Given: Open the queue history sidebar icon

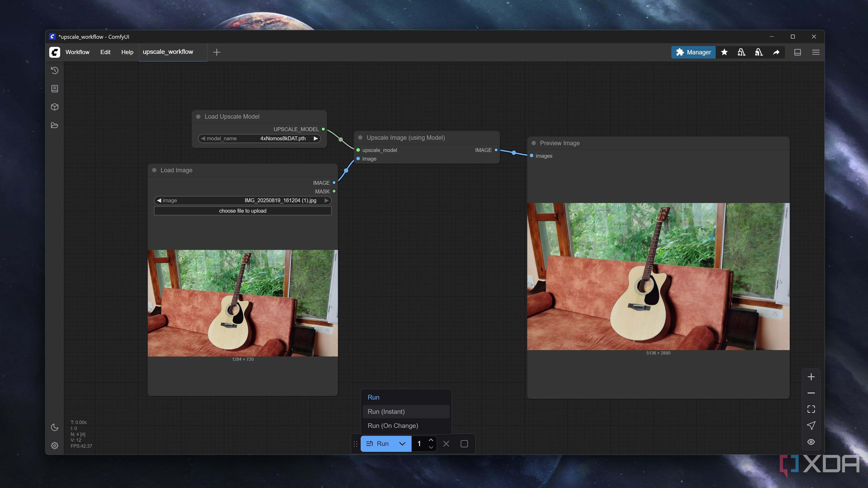Looking at the screenshot, I should click(x=54, y=70).
